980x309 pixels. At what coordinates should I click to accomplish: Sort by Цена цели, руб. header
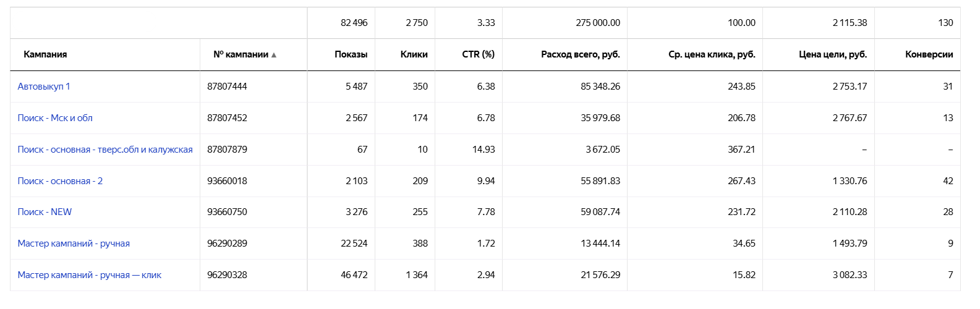833,54
